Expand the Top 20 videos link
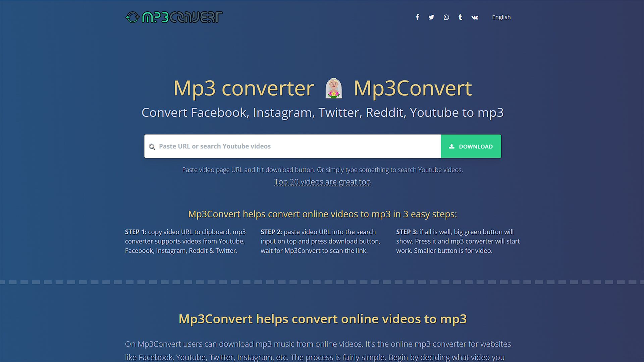644x362 pixels. tap(322, 182)
